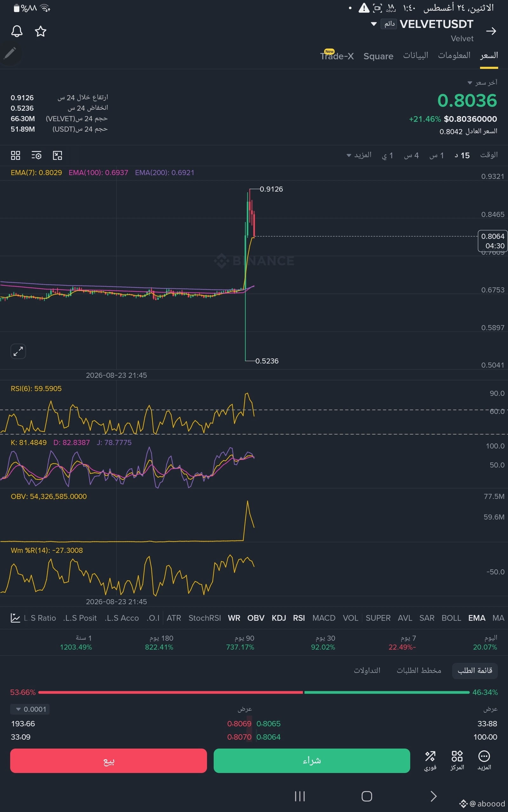Toggle chart picture-in-picture icon

click(57, 155)
